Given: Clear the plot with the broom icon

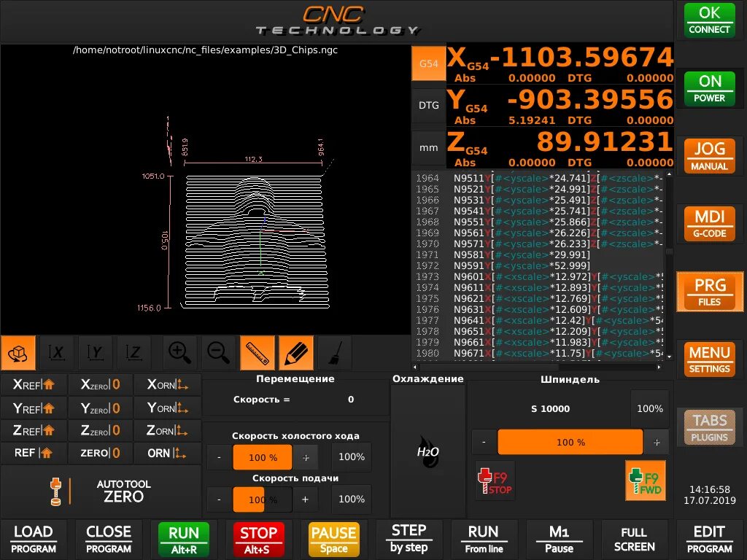Looking at the screenshot, I should [x=335, y=353].
